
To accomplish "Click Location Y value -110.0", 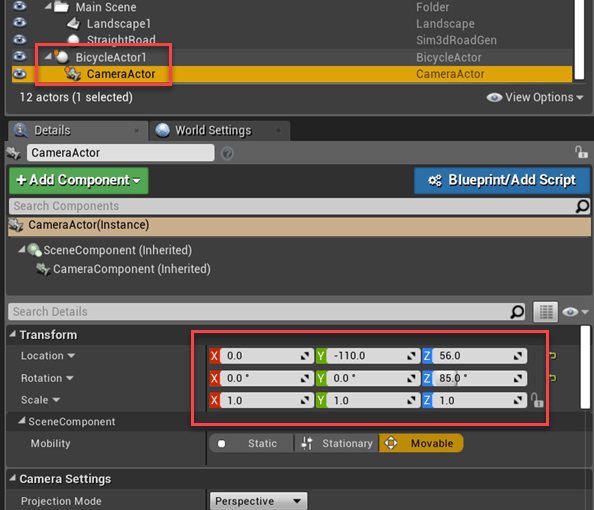I will click(x=373, y=356).
